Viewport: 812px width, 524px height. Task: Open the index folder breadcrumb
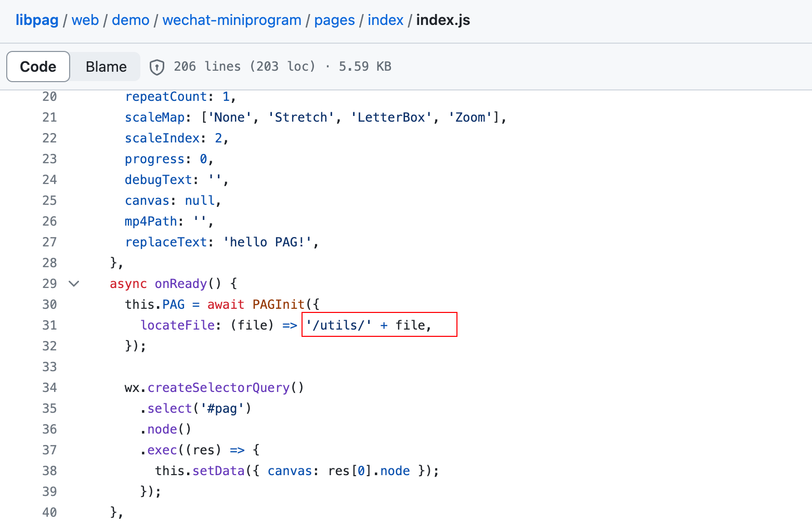[x=385, y=20]
